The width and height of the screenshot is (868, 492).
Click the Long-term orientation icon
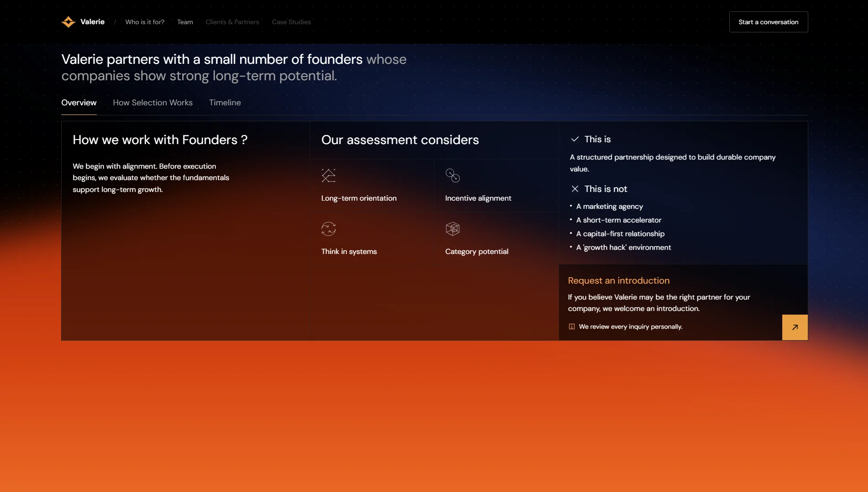pos(329,176)
